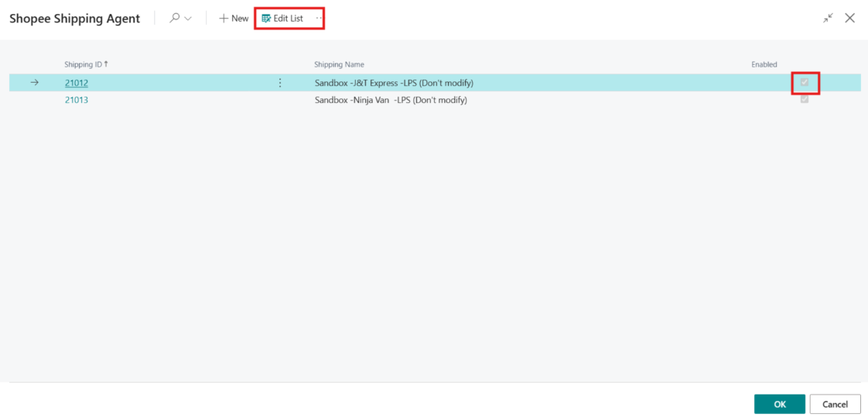Viewport: 868px width, 417px height.
Task: Toggle Enabled checkbox for 21012
Action: pyautogui.click(x=805, y=83)
